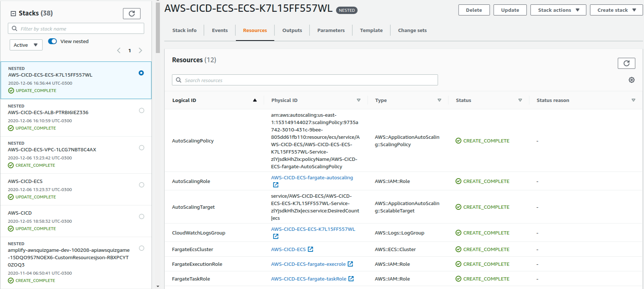Open the AWS-CICD-ECS-ECS-K7L15FF557WL log group link

(313, 229)
